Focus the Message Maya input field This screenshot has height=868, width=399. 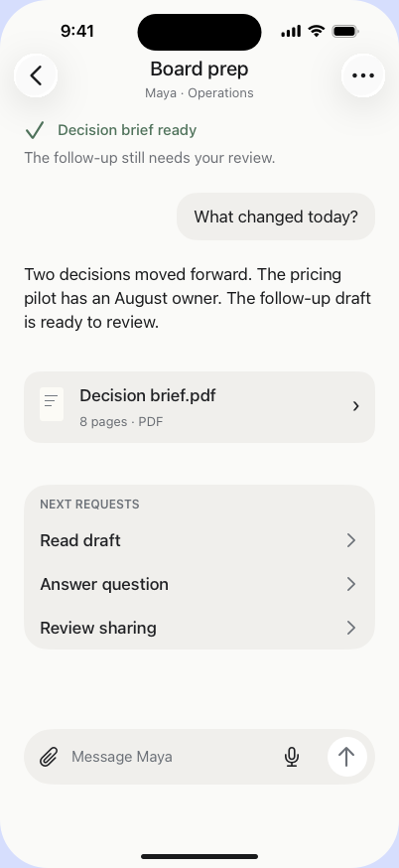coord(172,757)
